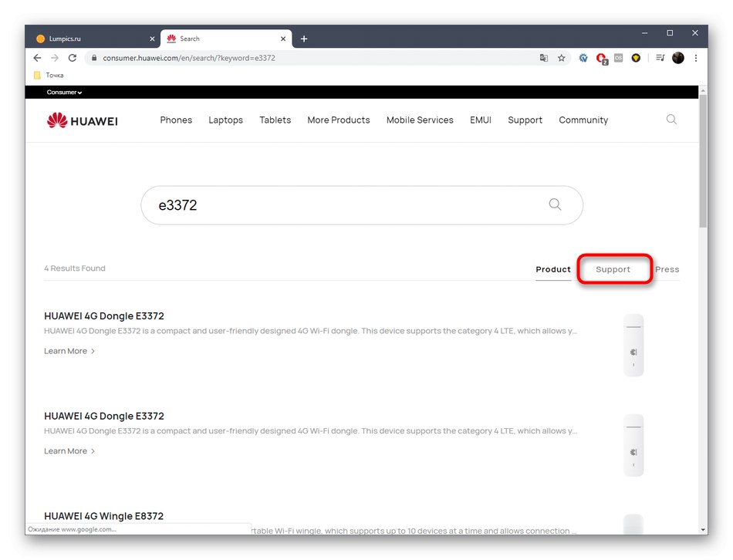Open first HUAWEI 4G Dongle E3372 result title
Viewport: 733px width, 560px height.
pos(104,316)
